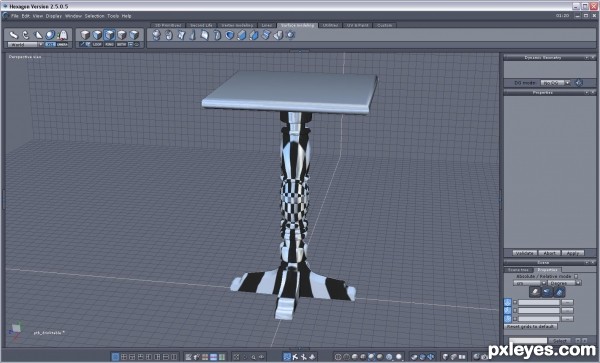
Task: Open the Selection menu
Action: click(x=95, y=16)
